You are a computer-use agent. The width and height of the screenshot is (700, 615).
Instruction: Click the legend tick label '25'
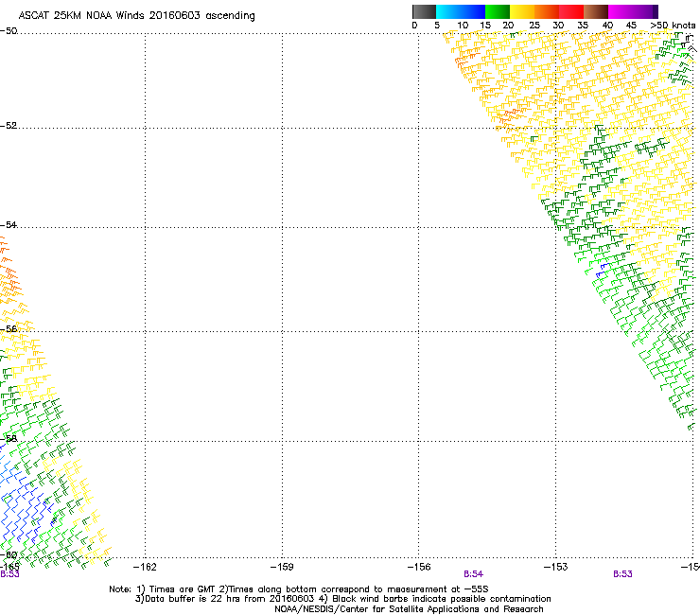[x=534, y=26]
